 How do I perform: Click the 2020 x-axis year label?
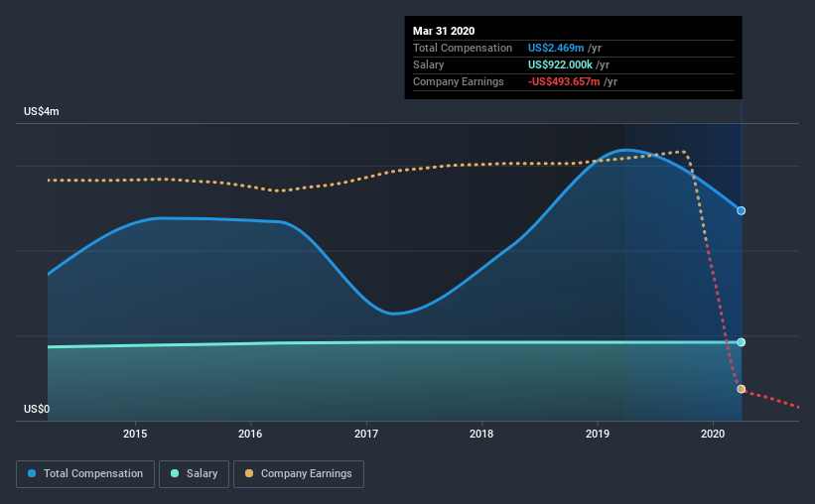tap(713, 434)
